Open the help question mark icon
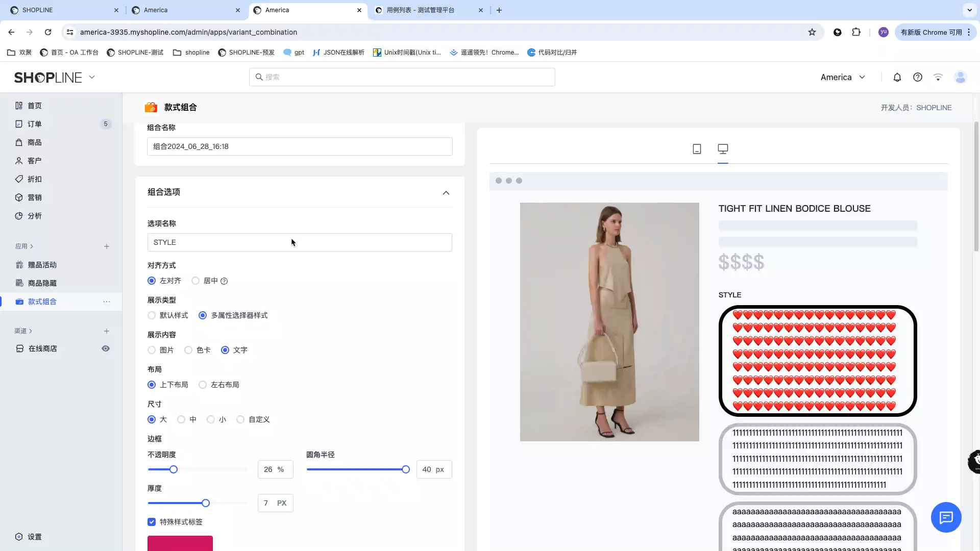Image resolution: width=980 pixels, height=551 pixels. pos(918,77)
